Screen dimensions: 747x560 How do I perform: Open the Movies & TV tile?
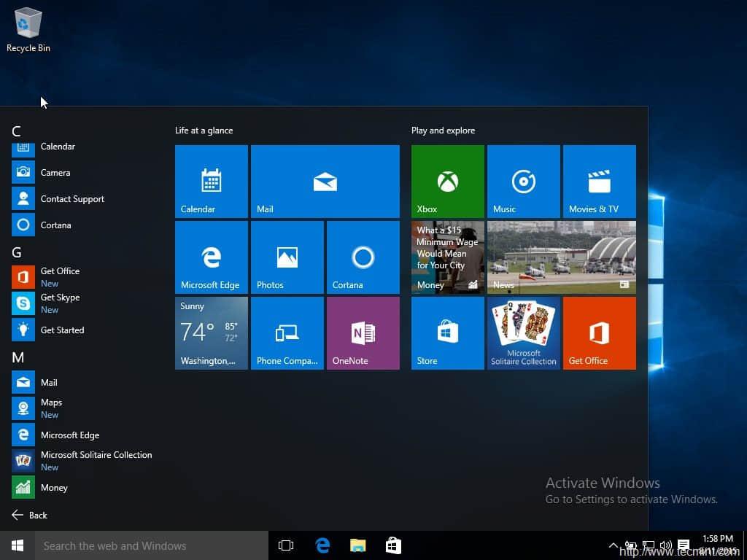[599, 181]
